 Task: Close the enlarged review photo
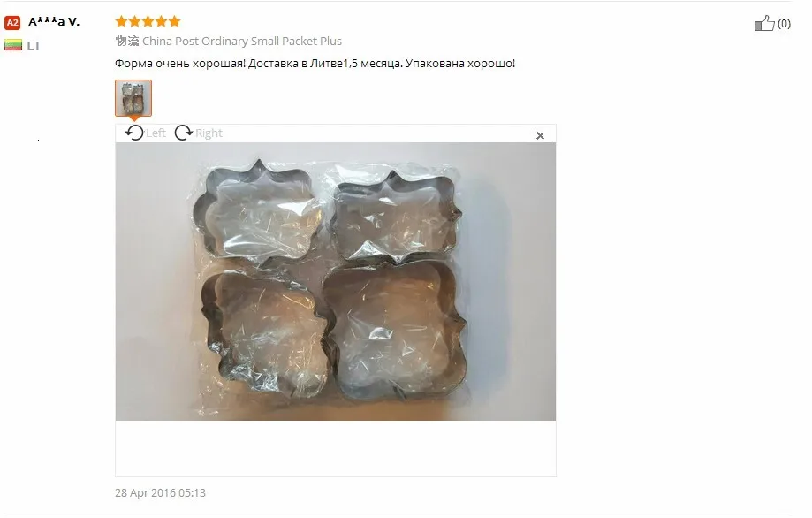pyautogui.click(x=540, y=136)
